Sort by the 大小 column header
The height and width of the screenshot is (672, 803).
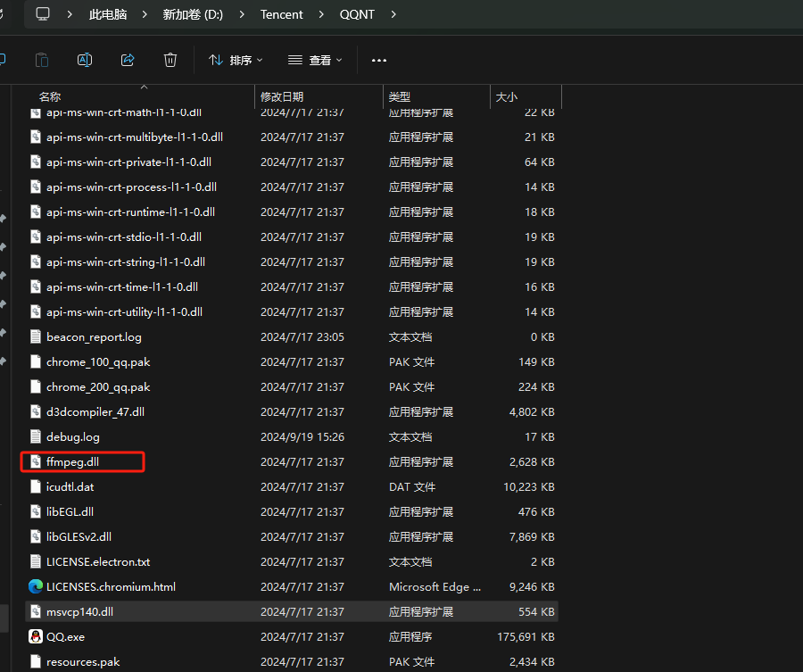pyautogui.click(x=507, y=96)
